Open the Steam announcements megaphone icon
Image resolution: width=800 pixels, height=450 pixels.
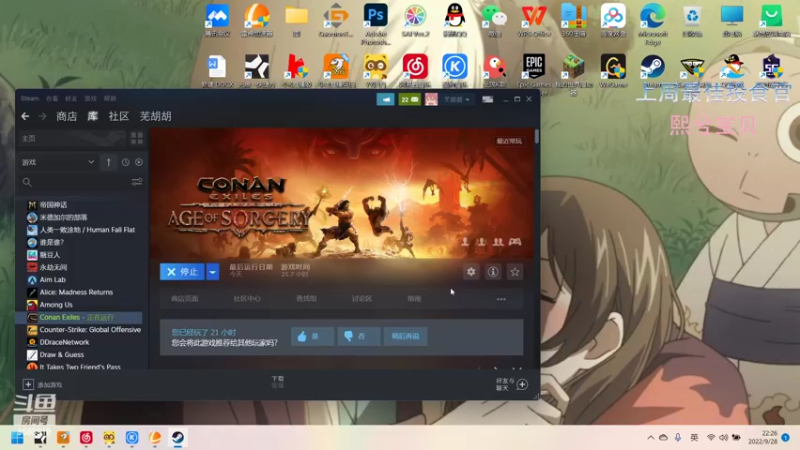point(385,99)
